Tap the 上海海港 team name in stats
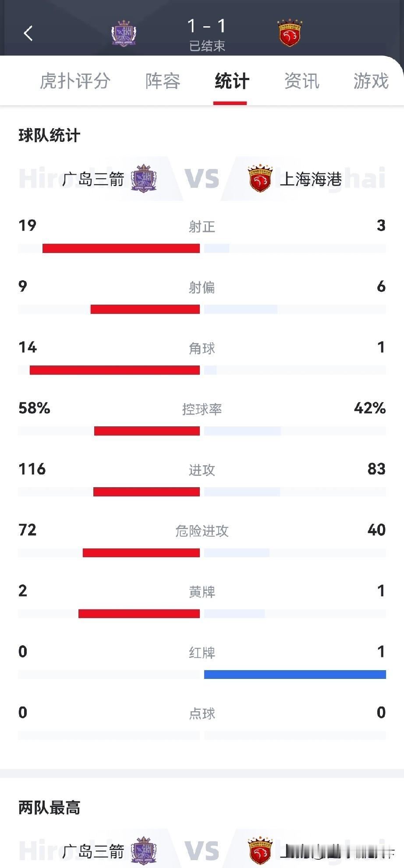 (x=311, y=179)
